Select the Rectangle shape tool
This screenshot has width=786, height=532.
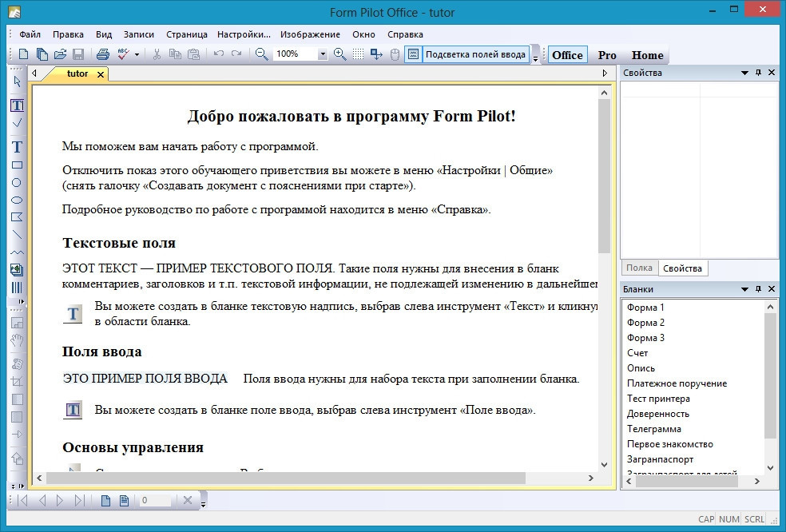(17, 165)
